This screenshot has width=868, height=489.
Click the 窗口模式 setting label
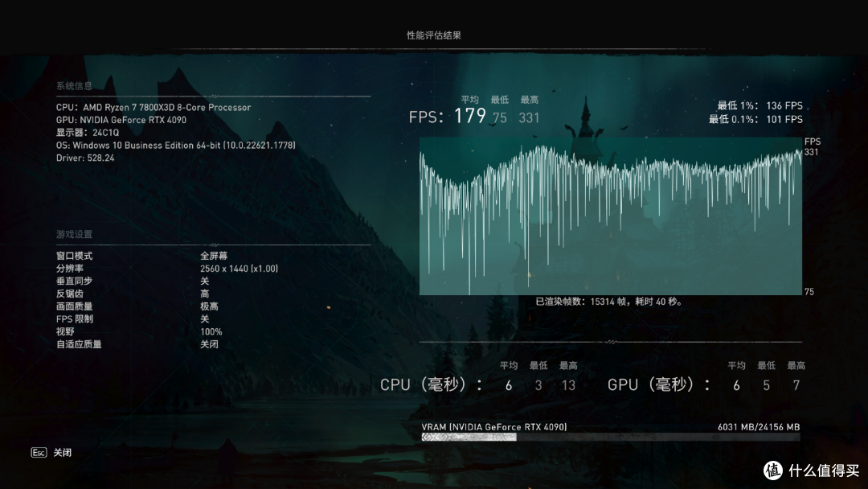click(x=74, y=256)
